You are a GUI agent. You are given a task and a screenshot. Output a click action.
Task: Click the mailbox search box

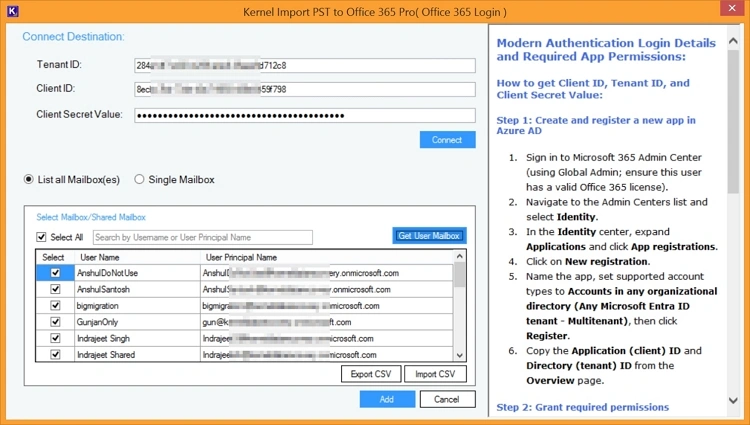203,237
